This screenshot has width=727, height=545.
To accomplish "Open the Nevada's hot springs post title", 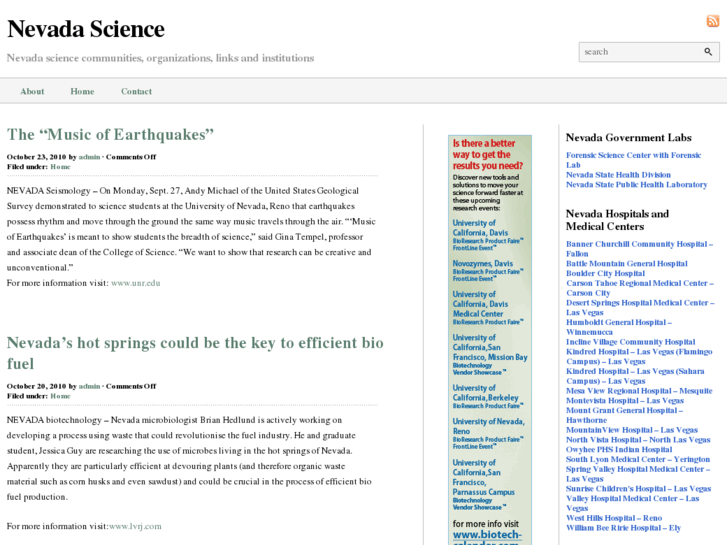I will (195, 353).
